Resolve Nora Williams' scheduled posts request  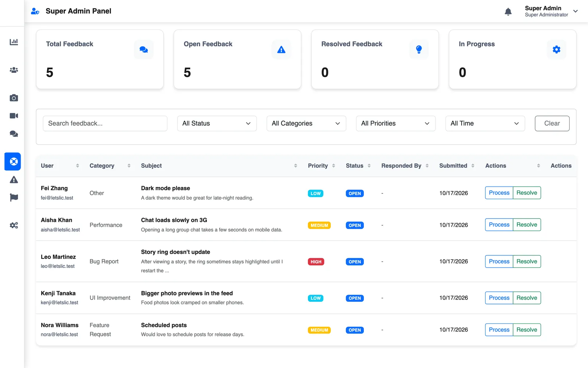527,330
